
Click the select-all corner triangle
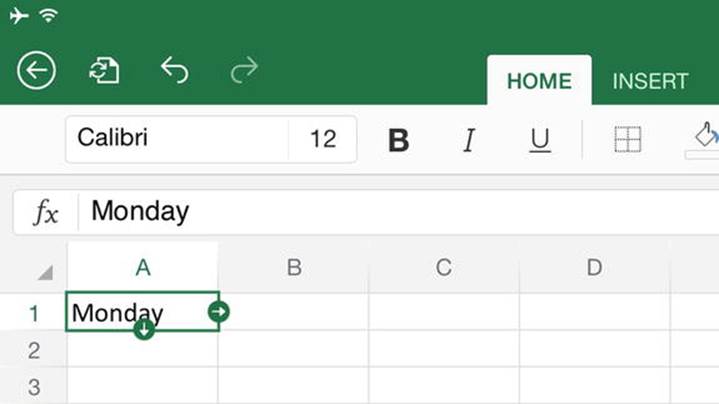45,272
